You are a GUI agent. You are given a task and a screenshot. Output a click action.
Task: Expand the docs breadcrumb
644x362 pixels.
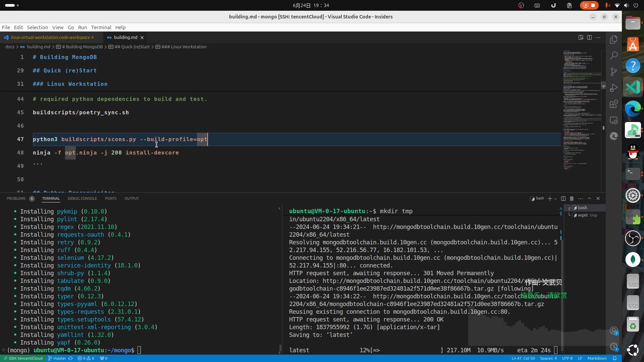click(x=10, y=47)
